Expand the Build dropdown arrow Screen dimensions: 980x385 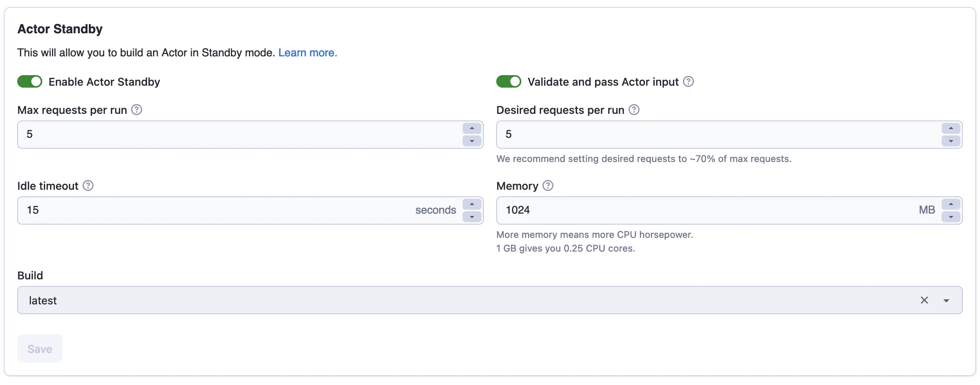(x=946, y=300)
